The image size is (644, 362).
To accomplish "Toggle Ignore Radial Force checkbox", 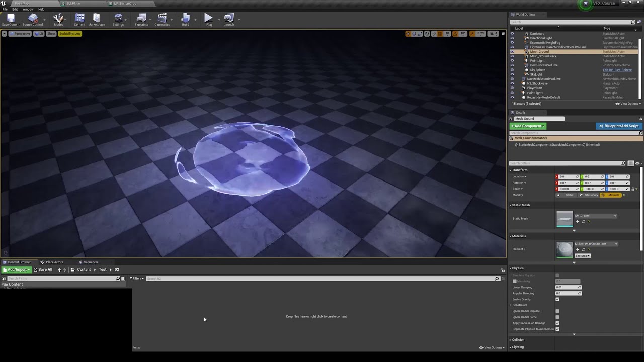I will (557, 317).
